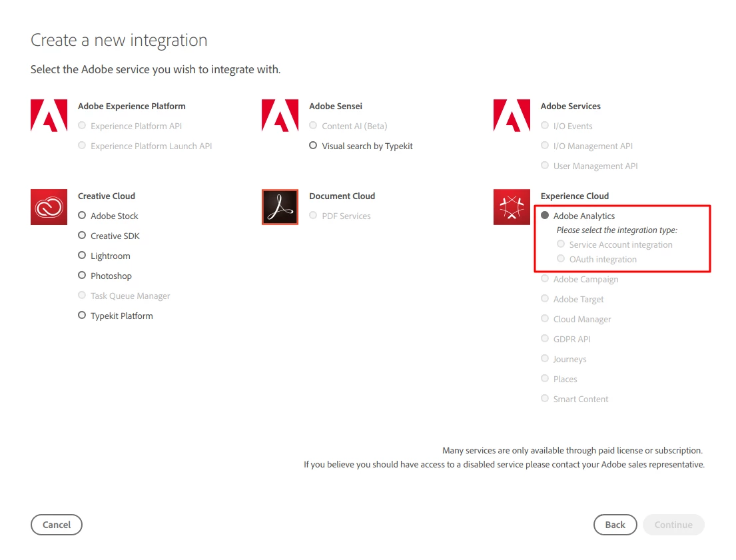
Task: Click the Continue button
Action: (x=673, y=525)
